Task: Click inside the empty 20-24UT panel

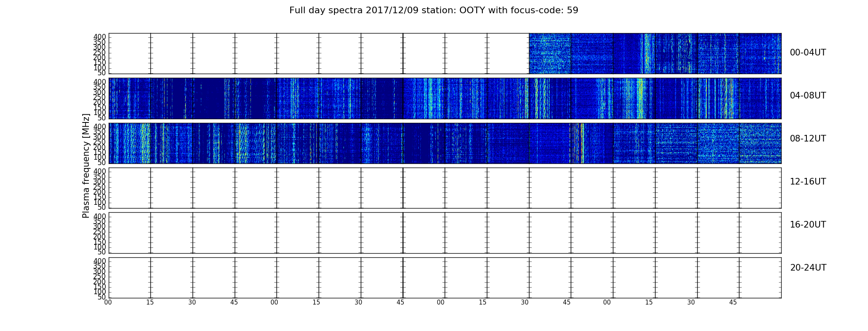Action: [x=445, y=278]
